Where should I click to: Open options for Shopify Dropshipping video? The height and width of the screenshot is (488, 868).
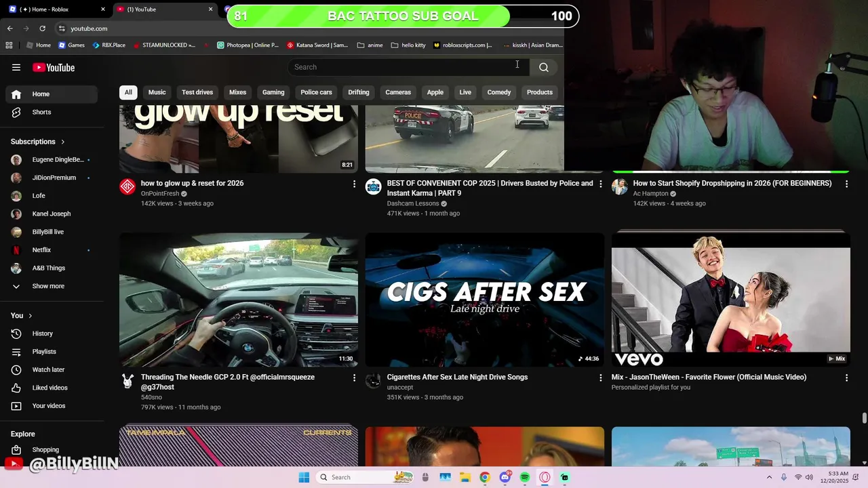coord(846,184)
